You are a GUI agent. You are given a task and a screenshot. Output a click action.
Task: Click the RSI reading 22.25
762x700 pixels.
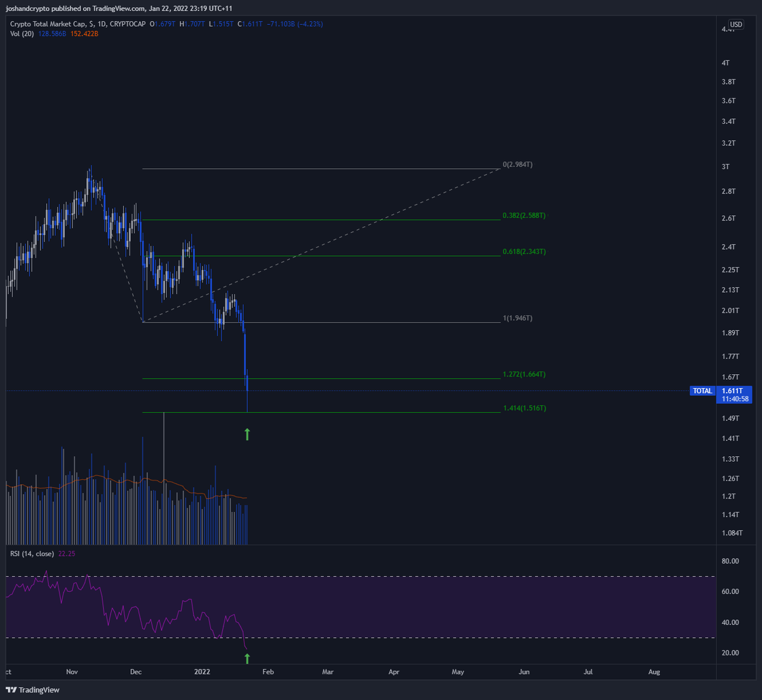(x=67, y=554)
